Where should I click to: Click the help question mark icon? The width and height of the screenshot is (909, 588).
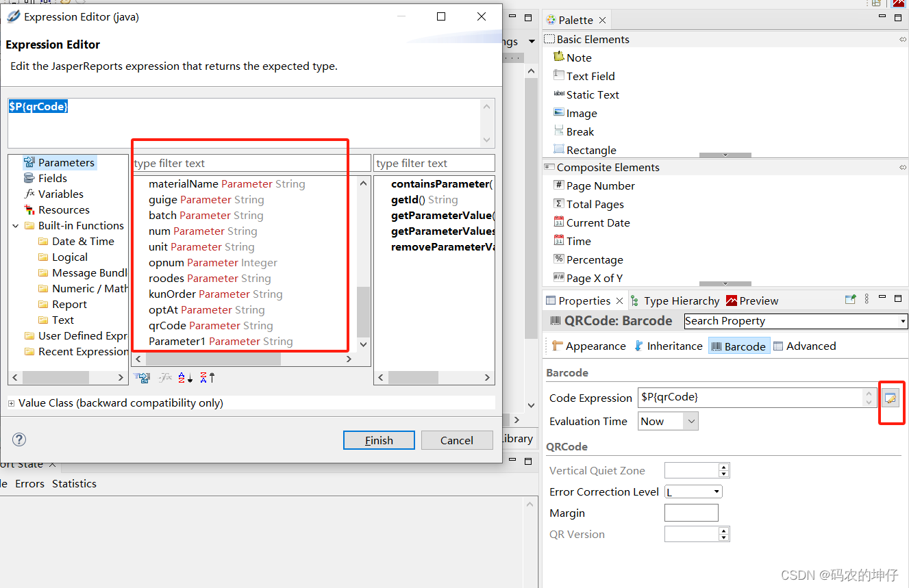point(18,439)
